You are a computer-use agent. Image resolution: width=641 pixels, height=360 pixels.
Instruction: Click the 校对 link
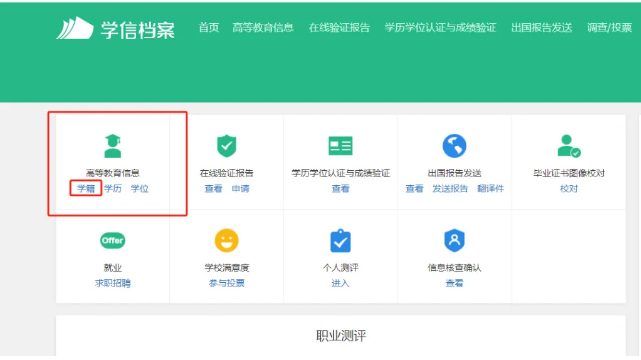569,188
